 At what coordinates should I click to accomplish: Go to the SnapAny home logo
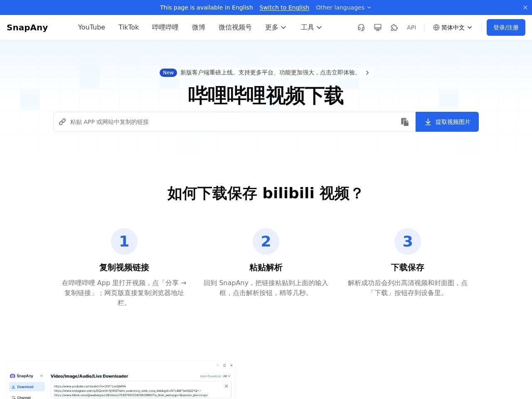tap(27, 27)
